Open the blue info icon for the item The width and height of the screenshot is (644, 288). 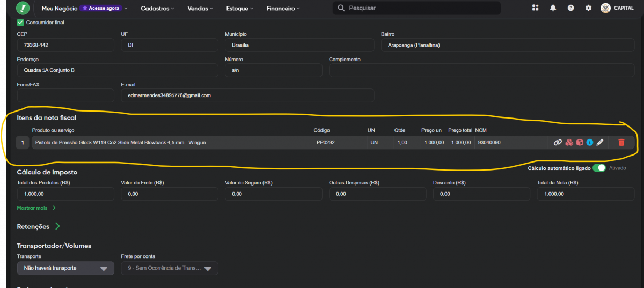(x=590, y=142)
